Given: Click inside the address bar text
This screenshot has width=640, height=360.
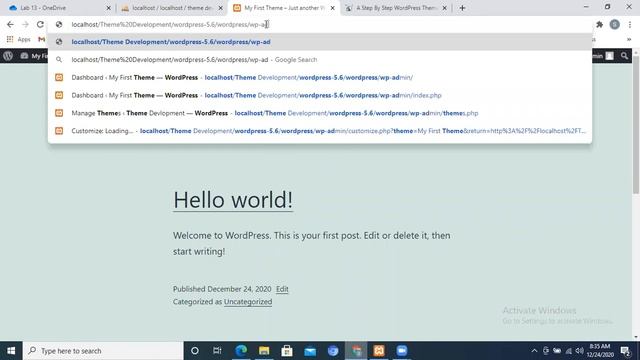Looking at the screenshot, I should click(x=169, y=24).
